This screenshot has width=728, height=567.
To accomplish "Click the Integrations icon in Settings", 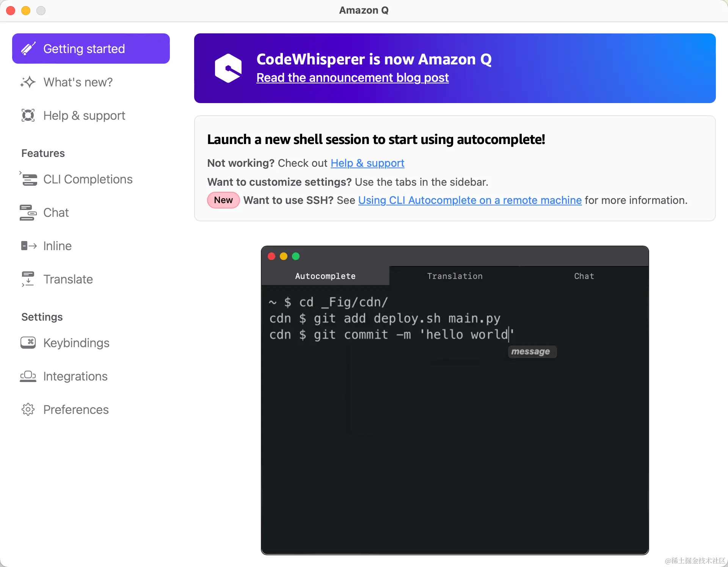I will point(28,376).
